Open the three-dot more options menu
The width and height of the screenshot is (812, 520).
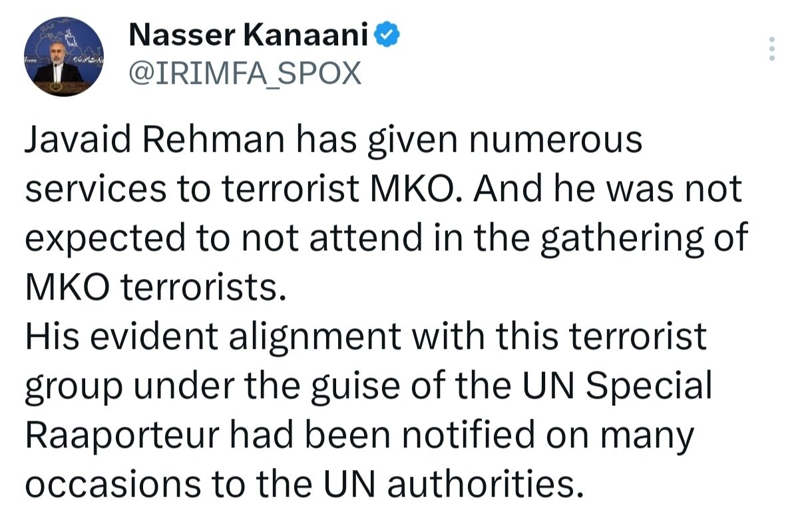pos(772,49)
